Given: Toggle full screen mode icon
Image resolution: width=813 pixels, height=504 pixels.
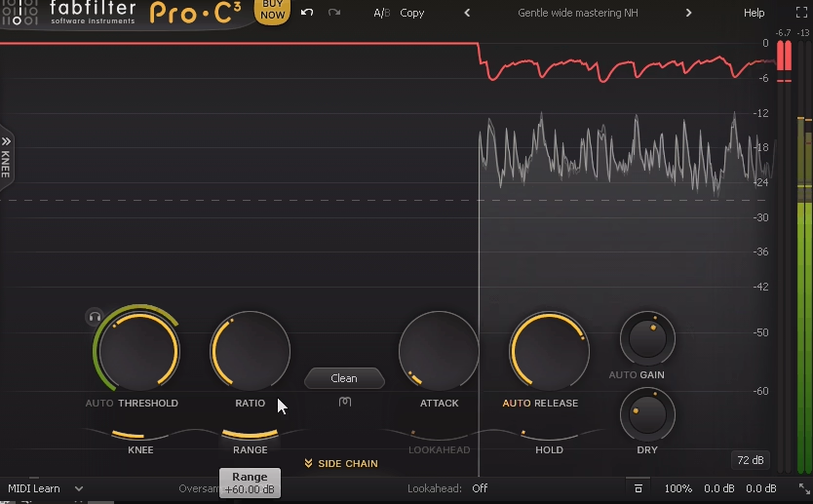Looking at the screenshot, I should point(801,13).
